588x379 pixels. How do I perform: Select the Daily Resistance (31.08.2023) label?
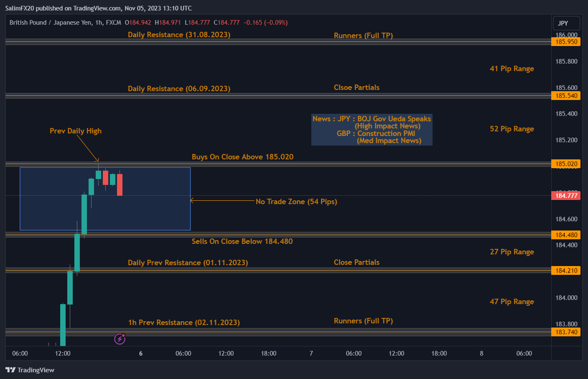(x=179, y=35)
